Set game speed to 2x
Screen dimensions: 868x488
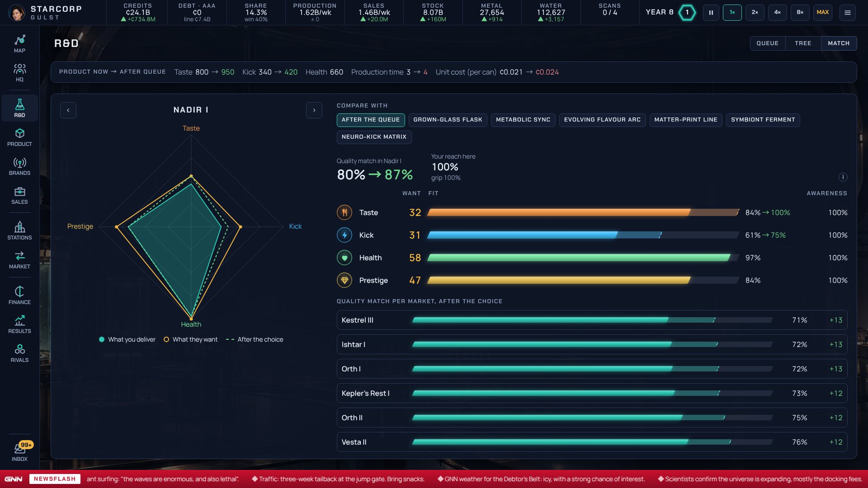pos(755,13)
